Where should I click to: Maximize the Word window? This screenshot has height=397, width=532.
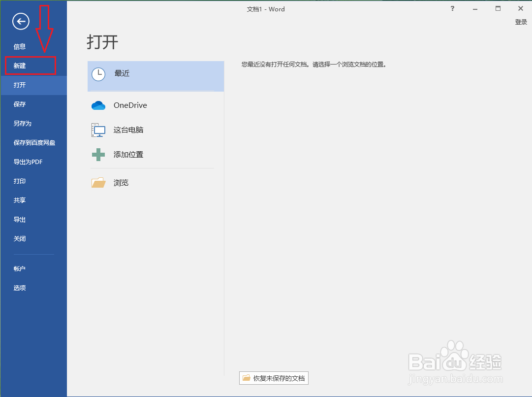click(498, 8)
